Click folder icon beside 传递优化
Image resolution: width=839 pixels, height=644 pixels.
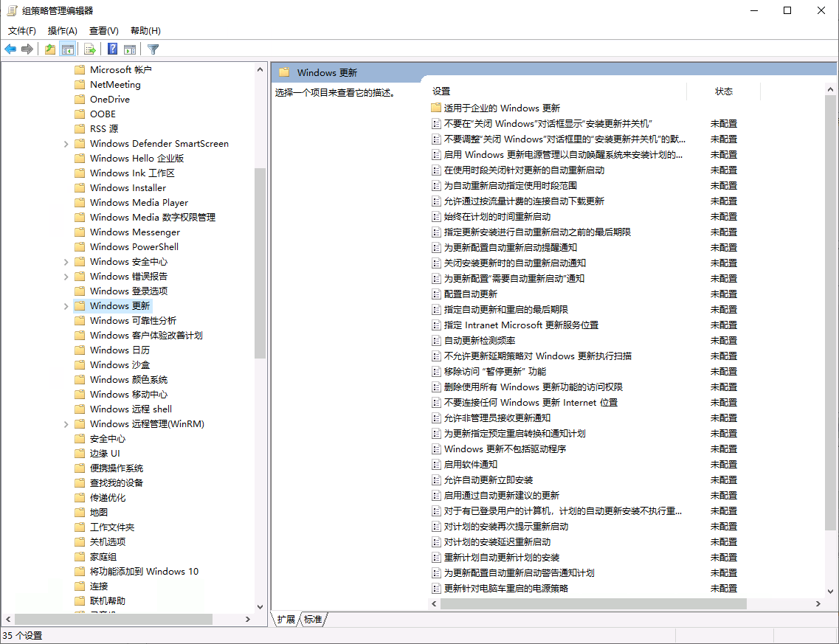coord(80,497)
